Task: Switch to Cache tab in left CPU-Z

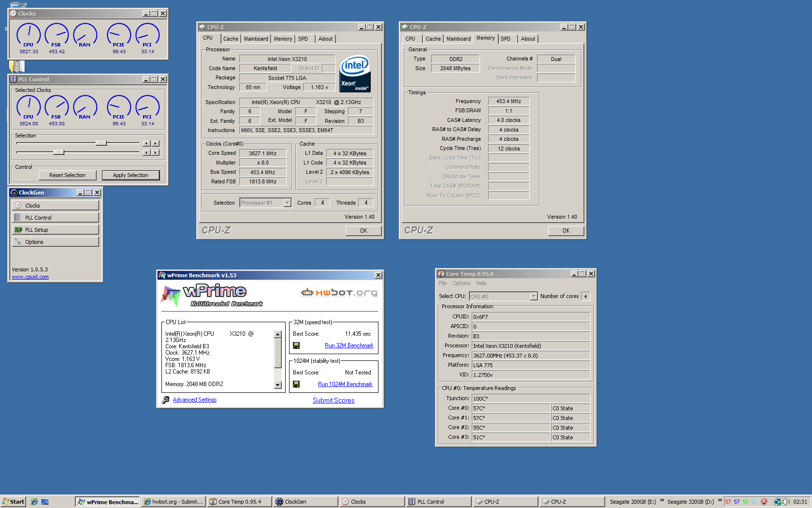Action: click(231, 39)
